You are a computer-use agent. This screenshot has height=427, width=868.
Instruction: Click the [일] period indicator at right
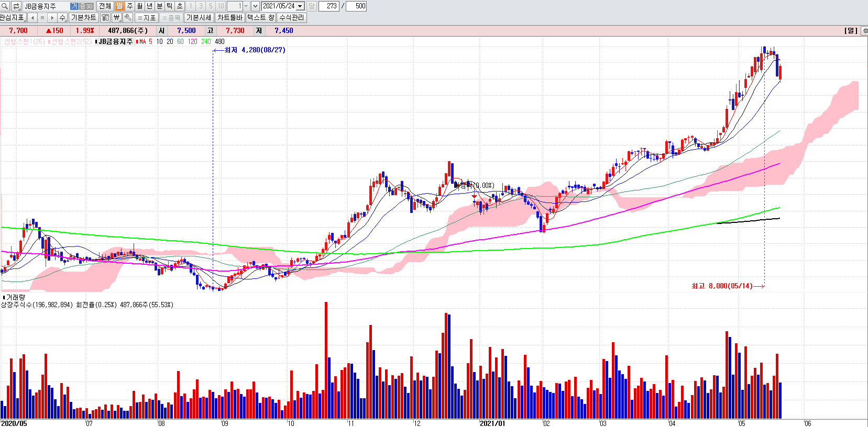(851, 31)
